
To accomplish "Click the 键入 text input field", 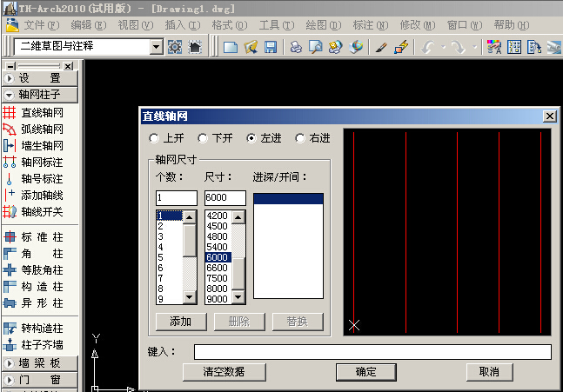I will click(x=372, y=352).
